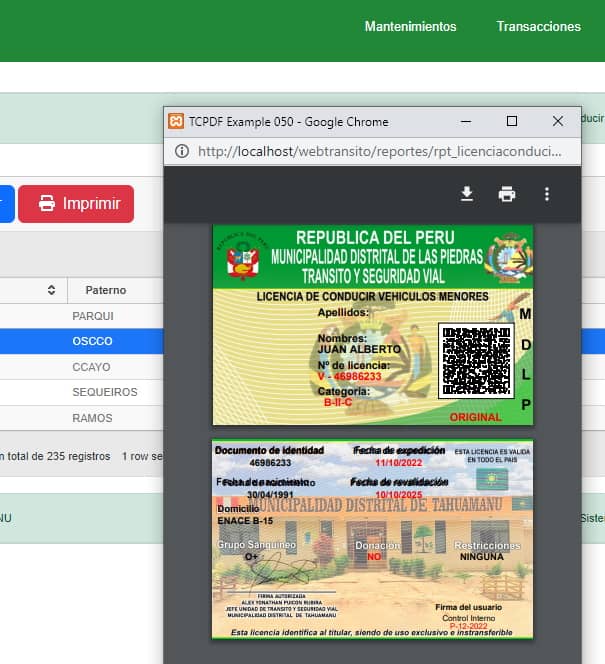Maximize the TCPDF popup window
The height and width of the screenshot is (664, 605).
coord(512,121)
